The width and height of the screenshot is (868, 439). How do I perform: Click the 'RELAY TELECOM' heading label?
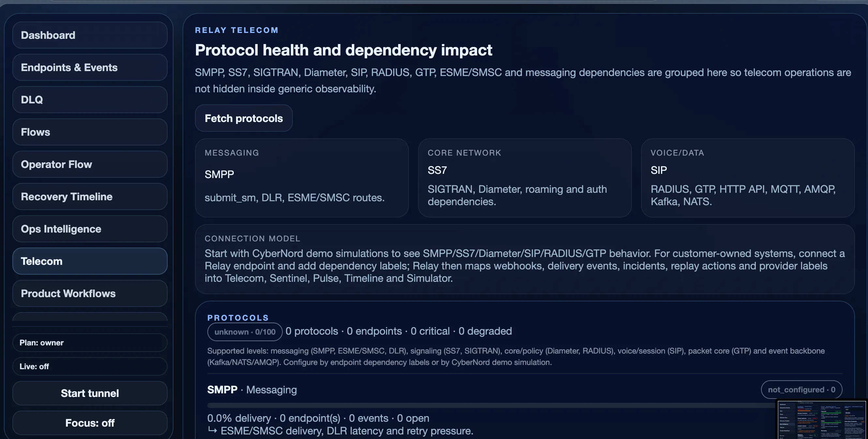237,30
